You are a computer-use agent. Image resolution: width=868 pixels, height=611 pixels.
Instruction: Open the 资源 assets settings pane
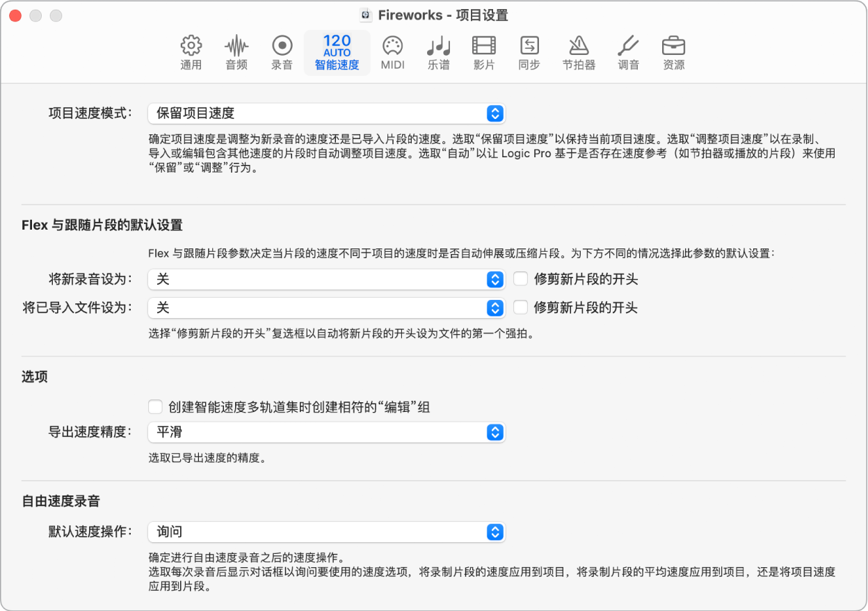coord(673,54)
